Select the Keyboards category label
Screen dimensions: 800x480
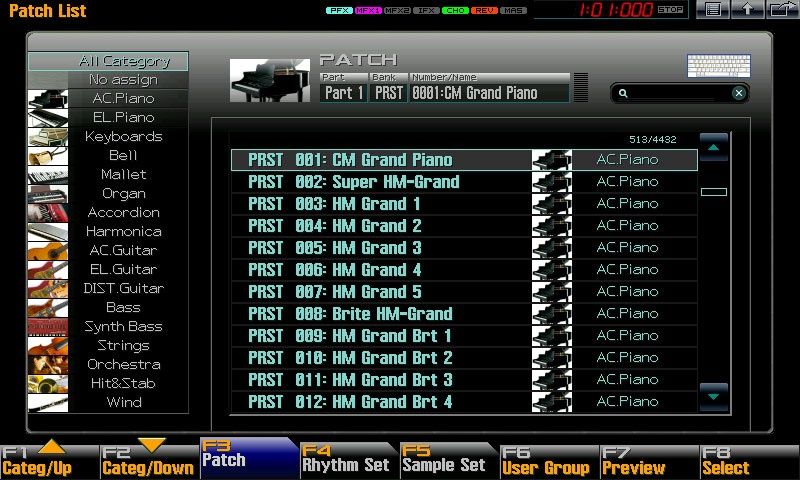[123, 136]
